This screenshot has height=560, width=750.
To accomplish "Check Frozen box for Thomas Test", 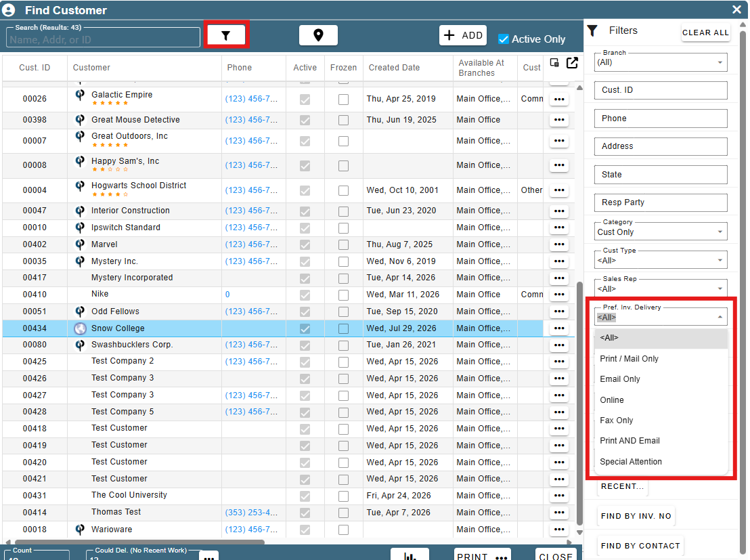I will (x=343, y=513).
